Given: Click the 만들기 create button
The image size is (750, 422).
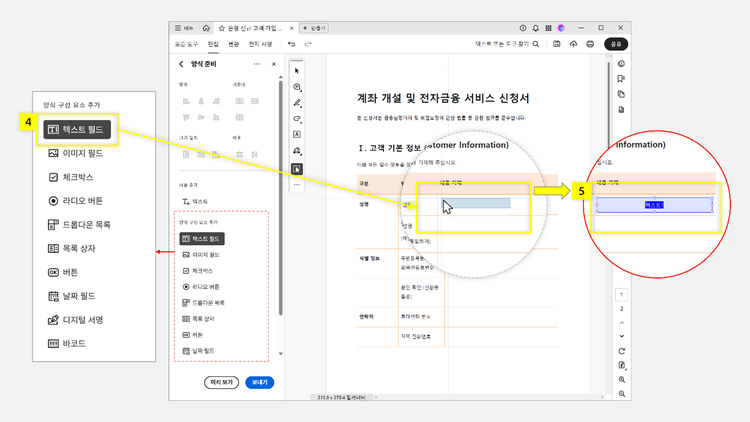Looking at the screenshot, I should point(314,28).
